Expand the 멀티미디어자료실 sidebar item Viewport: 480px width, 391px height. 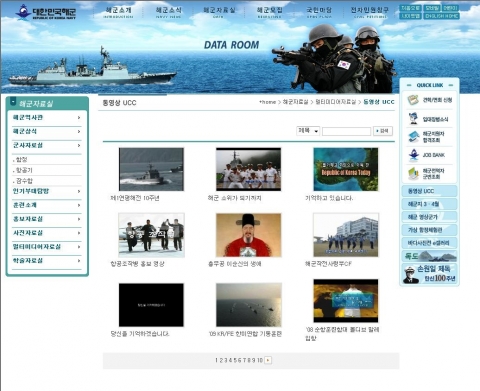pyautogui.click(x=46, y=247)
